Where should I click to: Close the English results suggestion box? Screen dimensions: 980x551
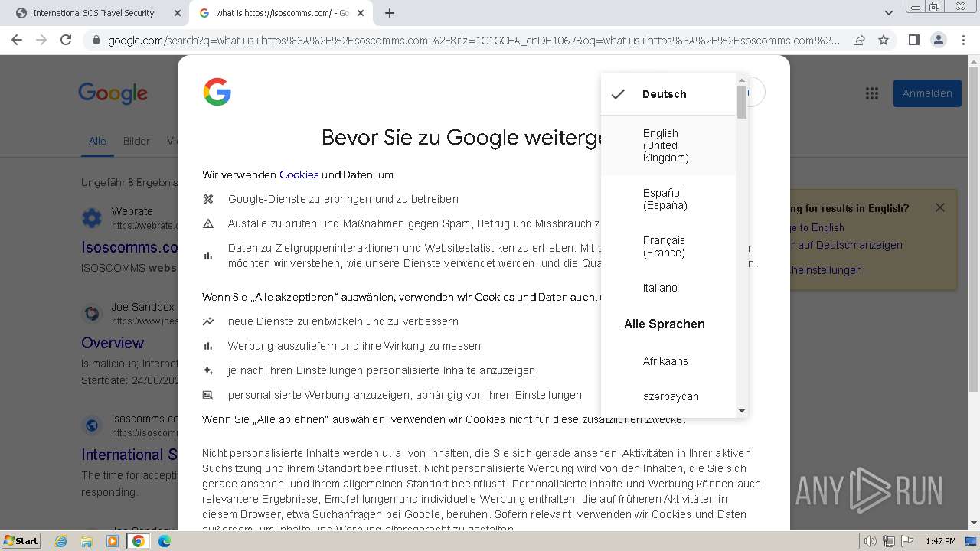pyautogui.click(x=940, y=207)
